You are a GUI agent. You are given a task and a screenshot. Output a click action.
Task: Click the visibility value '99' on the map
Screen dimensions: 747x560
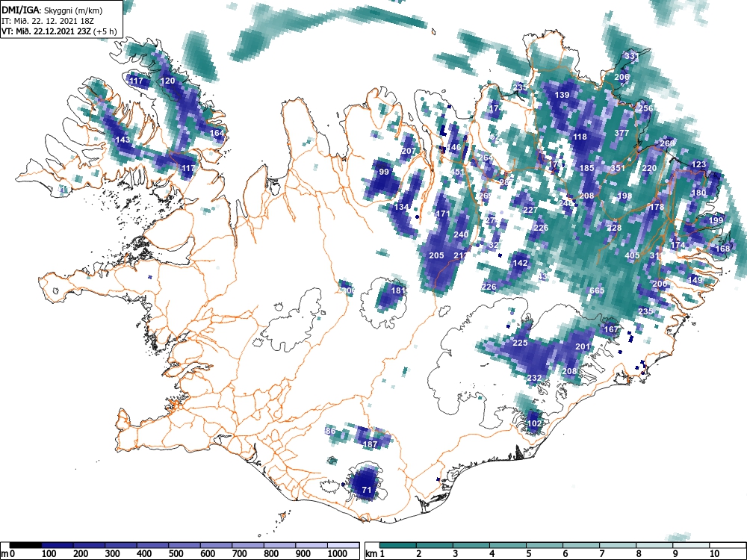(x=384, y=172)
